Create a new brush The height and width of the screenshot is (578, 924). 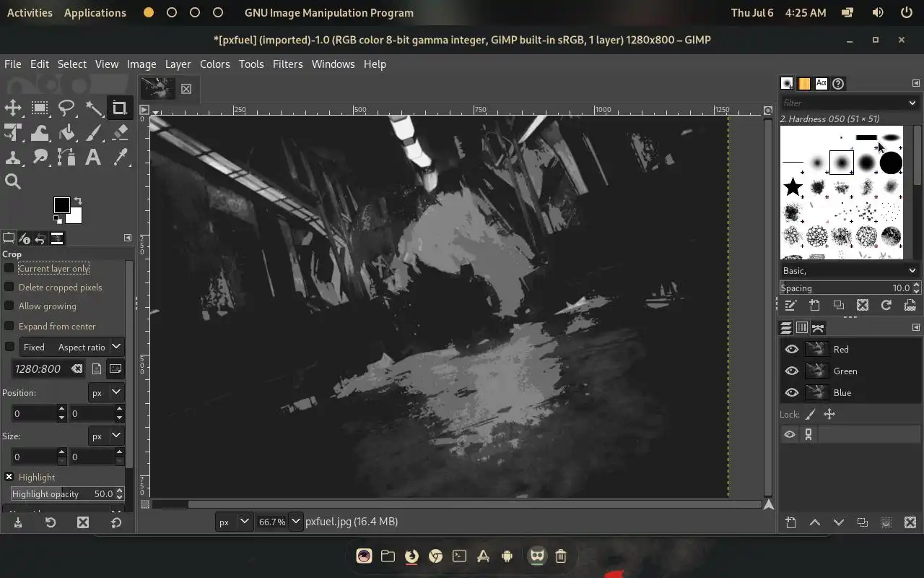[x=814, y=306]
